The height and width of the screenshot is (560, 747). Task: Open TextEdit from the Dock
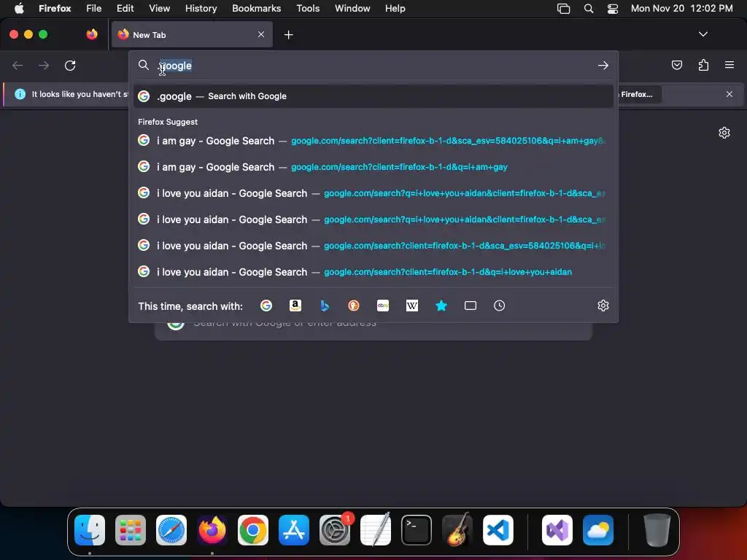pyautogui.click(x=376, y=530)
